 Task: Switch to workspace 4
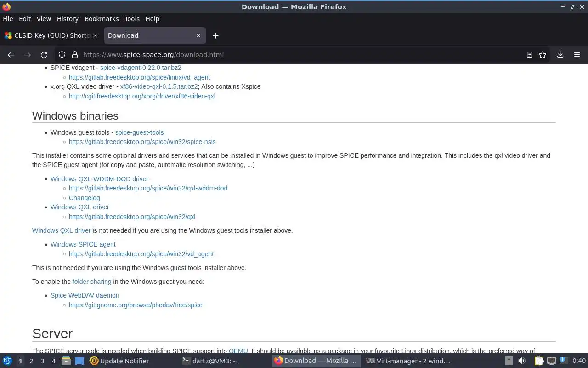click(x=53, y=361)
